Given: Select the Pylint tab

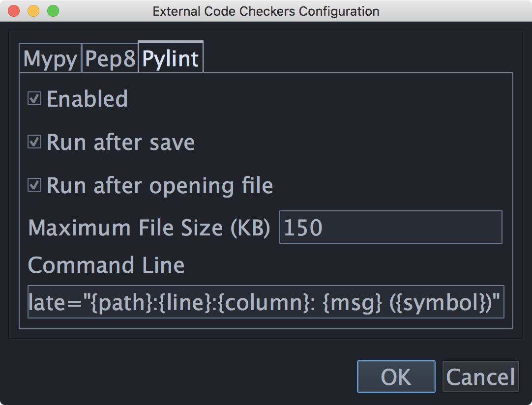Looking at the screenshot, I should tap(170, 57).
